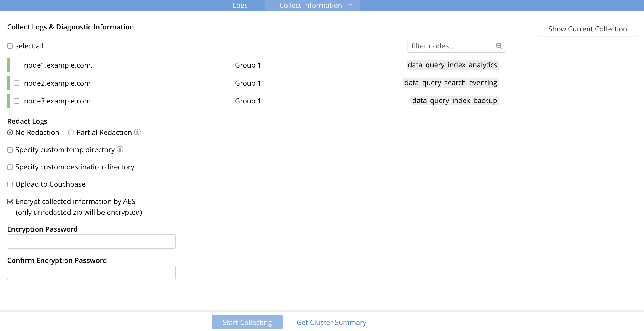
Task: Open the Collect Information tab
Action: click(x=310, y=5)
